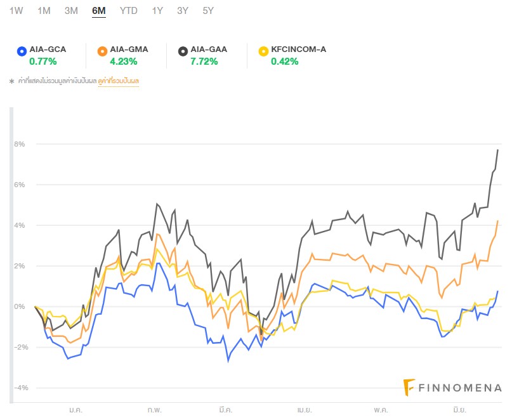Viewport: 512px width, 420px height.
Task: Switch chart to YTD view
Action: click(128, 11)
